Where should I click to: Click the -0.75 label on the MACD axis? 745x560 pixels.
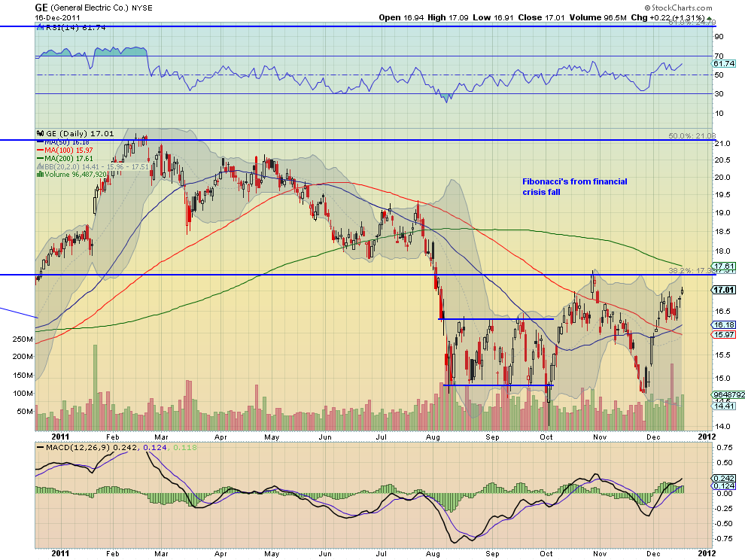pos(724,539)
